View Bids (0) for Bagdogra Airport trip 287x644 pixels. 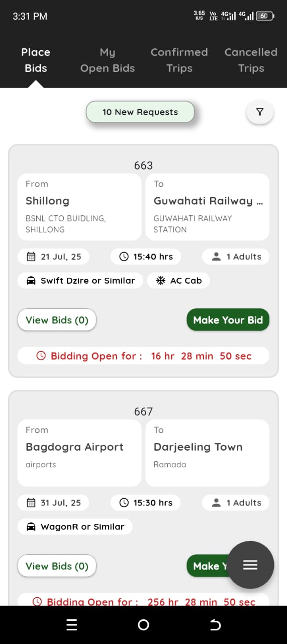[57, 566]
